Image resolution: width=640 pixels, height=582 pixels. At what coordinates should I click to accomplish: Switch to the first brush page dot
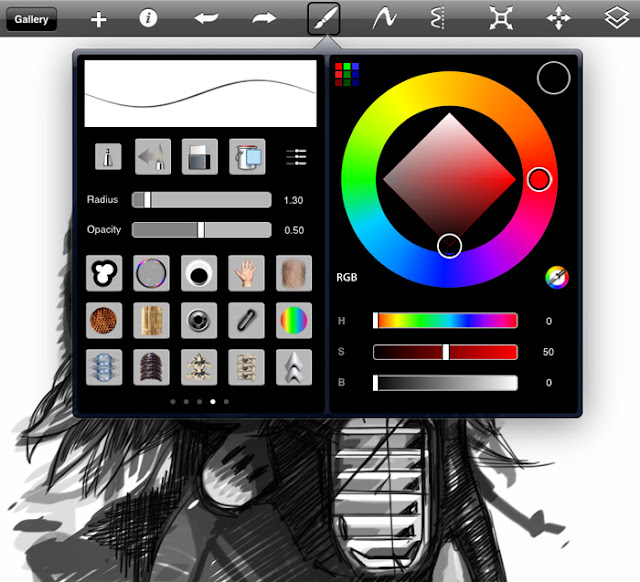click(173, 402)
